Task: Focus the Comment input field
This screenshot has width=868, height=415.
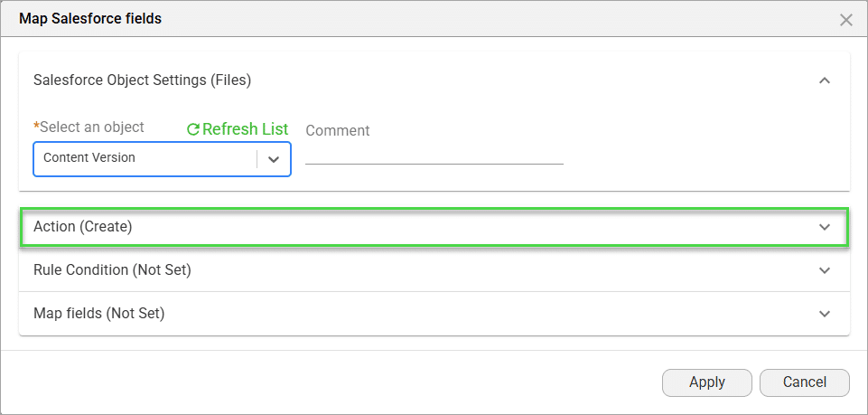Action: pos(434,155)
